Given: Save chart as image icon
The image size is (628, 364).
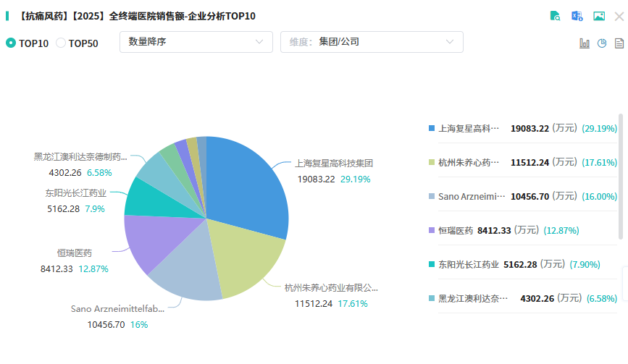Looking at the screenshot, I should click(599, 16).
